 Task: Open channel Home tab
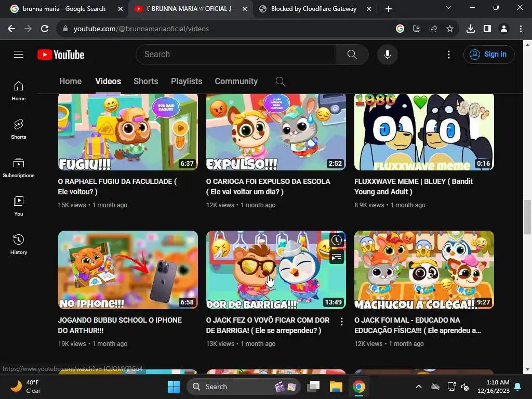(70, 82)
